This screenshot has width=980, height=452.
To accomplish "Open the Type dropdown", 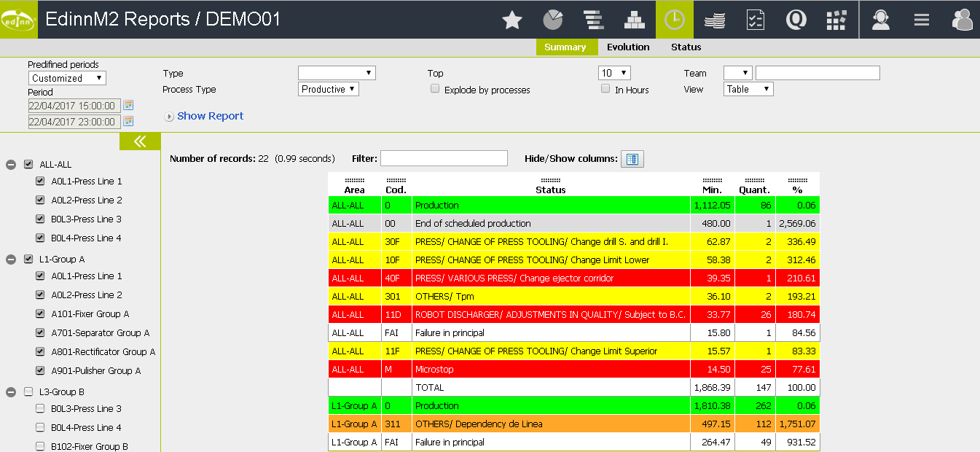I will 337,73.
